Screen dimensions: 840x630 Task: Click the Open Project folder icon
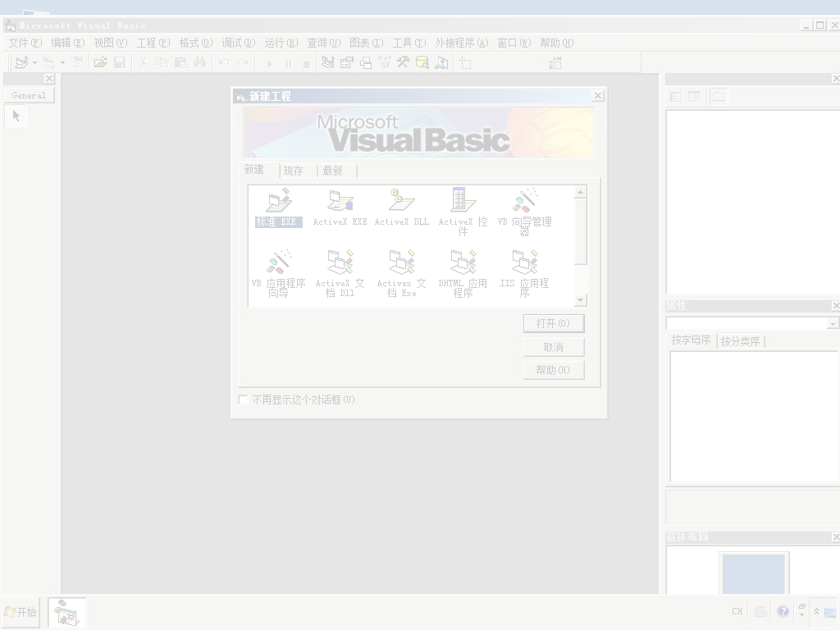point(100,62)
